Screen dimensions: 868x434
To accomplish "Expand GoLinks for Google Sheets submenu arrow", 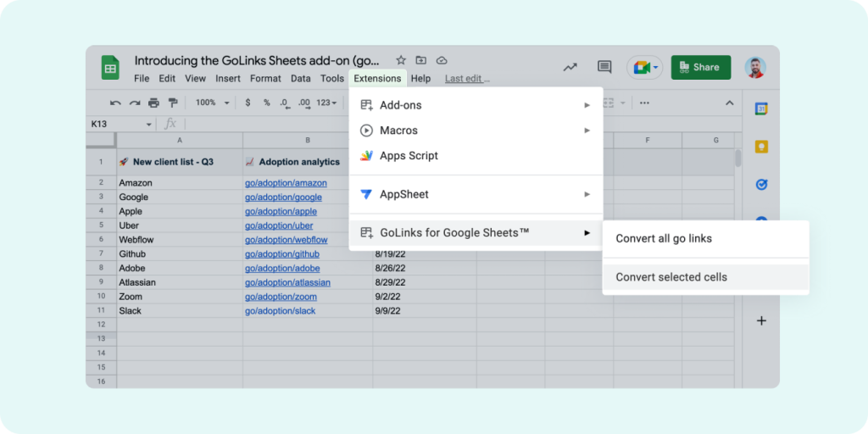I will (x=587, y=233).
